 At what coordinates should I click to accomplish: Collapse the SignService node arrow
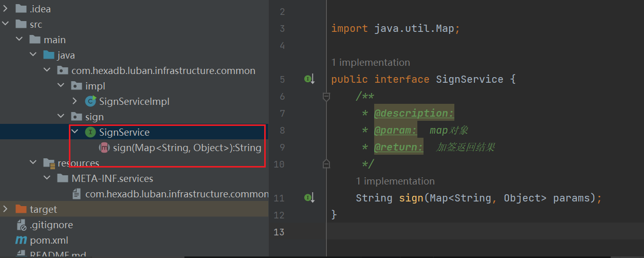pos(75,132)
